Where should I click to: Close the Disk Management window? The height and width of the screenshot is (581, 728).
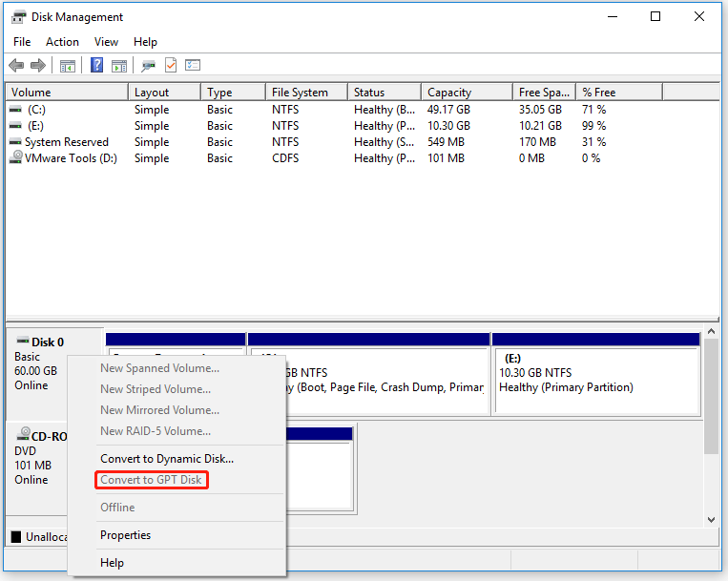coord(698,17)
